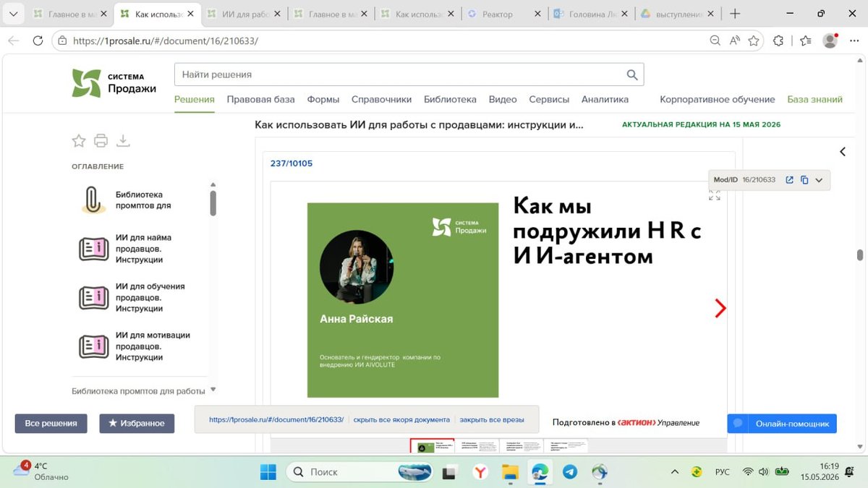Open browser profile avatar icon

coord(830,41)
